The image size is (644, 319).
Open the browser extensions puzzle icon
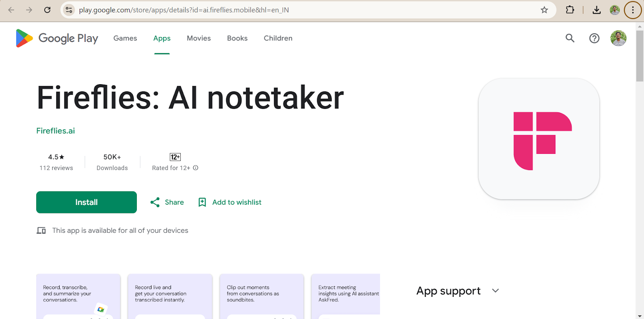click(570, 10)
